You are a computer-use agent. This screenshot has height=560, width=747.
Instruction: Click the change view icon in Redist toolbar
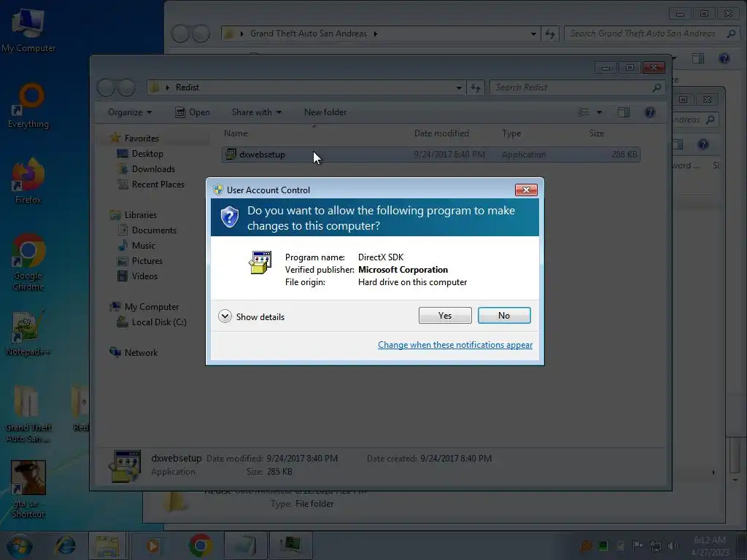click(584, 112)
